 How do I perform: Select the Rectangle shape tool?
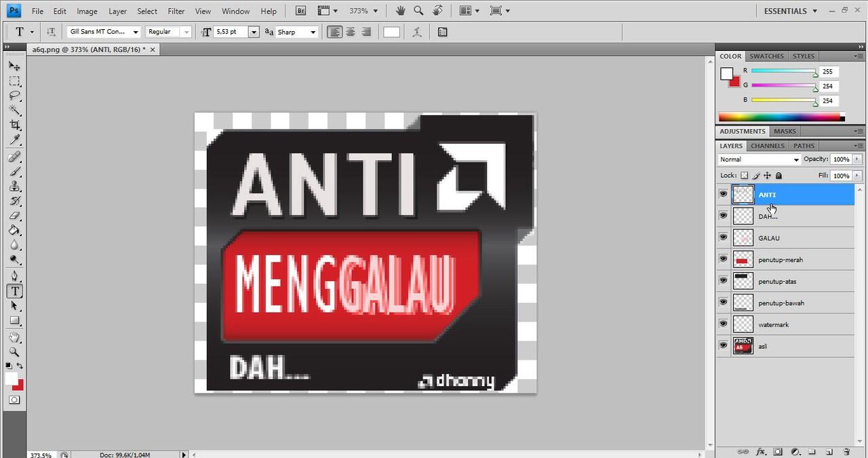click(x=14, y=321)
